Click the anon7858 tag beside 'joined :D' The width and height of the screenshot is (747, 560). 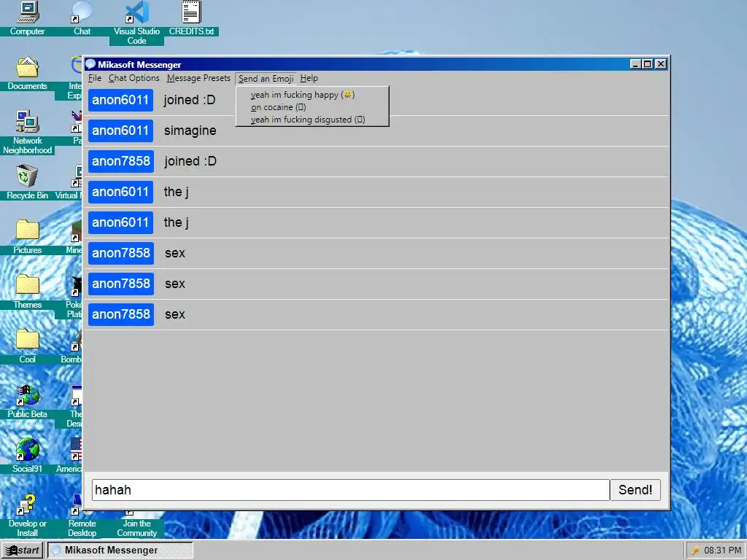pos(121,161)
